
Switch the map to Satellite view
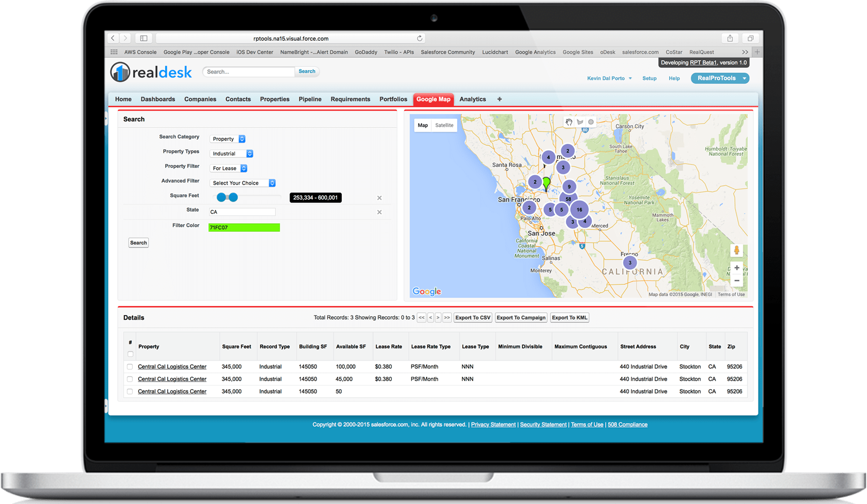[x=444, y=125]
